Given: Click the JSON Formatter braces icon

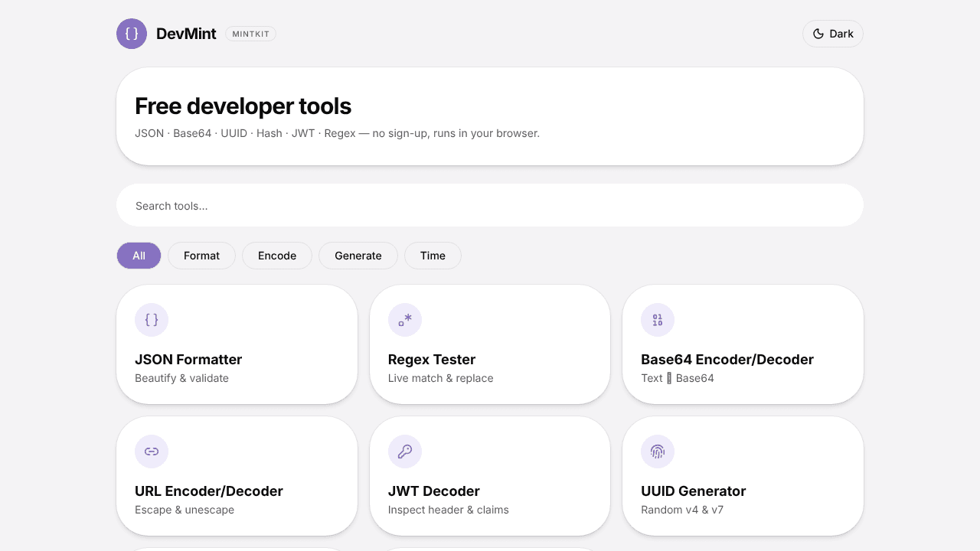Looking at the screenshot, I should pyautogui.click(x=152, y=320).
